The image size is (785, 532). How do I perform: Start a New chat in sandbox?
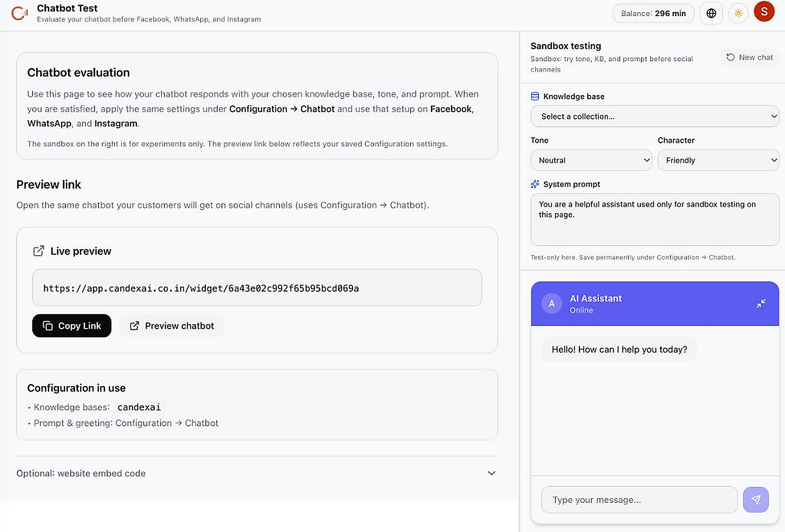click(749, 57)
